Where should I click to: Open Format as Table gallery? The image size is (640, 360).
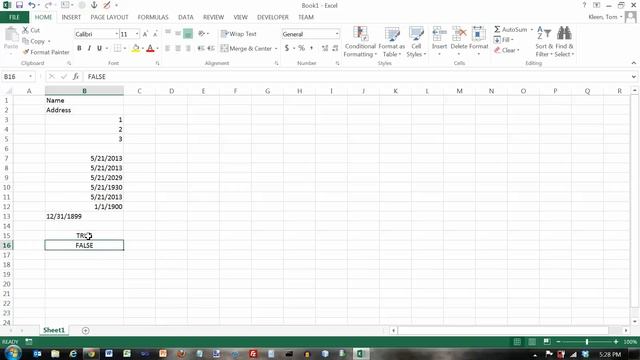[x=391, y=42]
